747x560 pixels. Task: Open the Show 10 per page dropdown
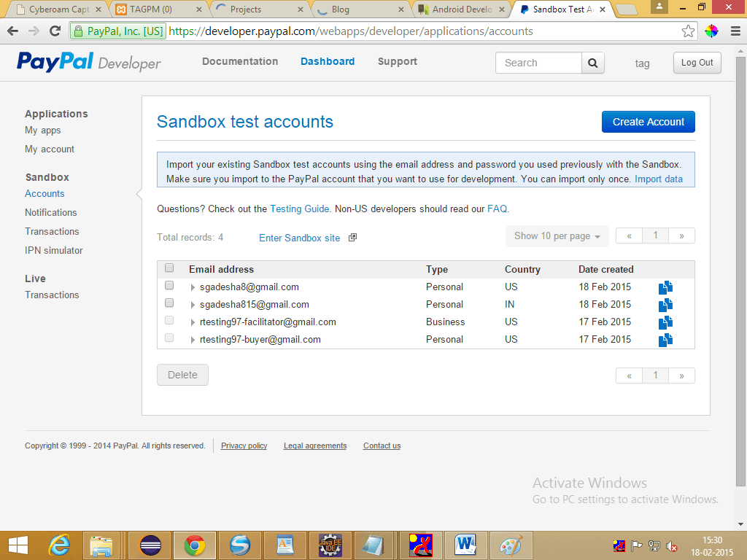(x=557, y=236)
